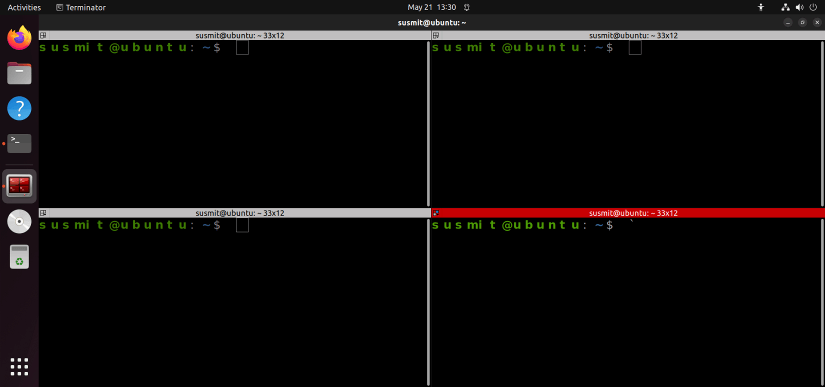Focus the top-right terminal prompt
Viewport: 825px width, 387px height.
click(522, 48)
